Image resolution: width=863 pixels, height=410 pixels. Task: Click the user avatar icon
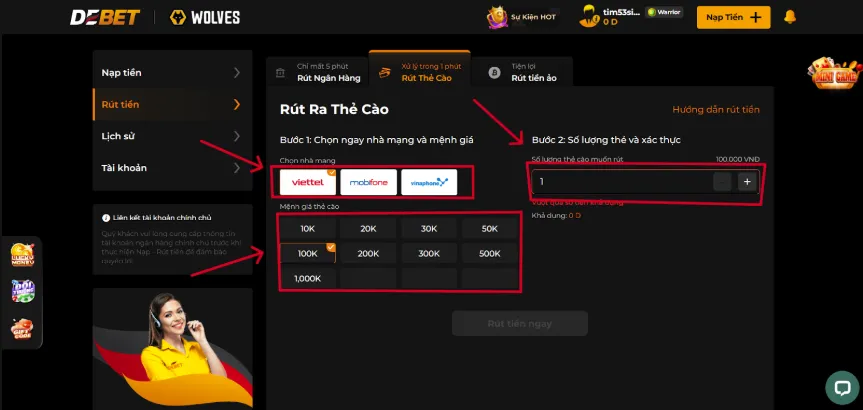588,17
